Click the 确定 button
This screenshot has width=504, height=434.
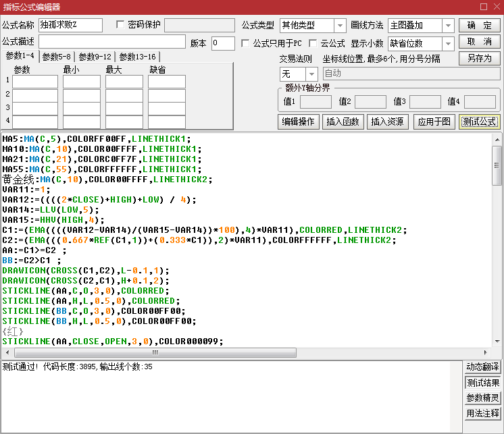coord(479,25)
